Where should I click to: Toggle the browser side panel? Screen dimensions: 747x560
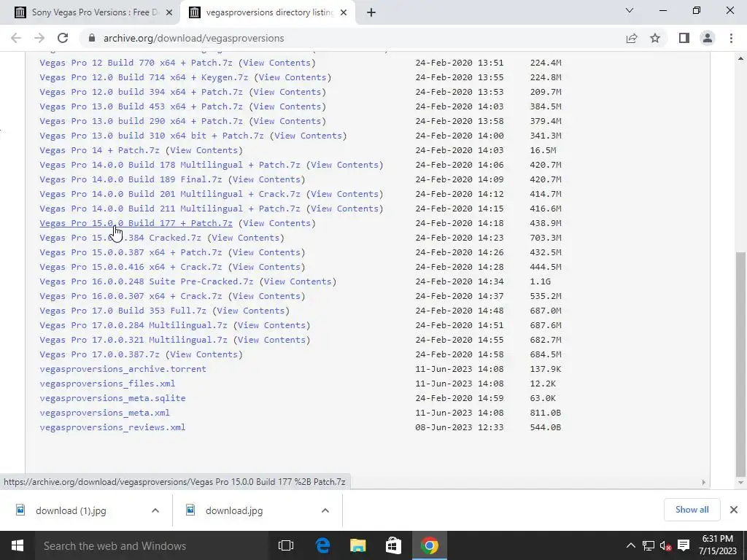[684, 38]
